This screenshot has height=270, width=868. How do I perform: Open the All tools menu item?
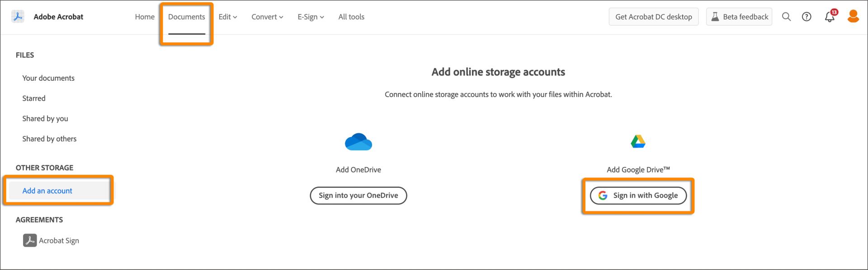tap(351, 17)
